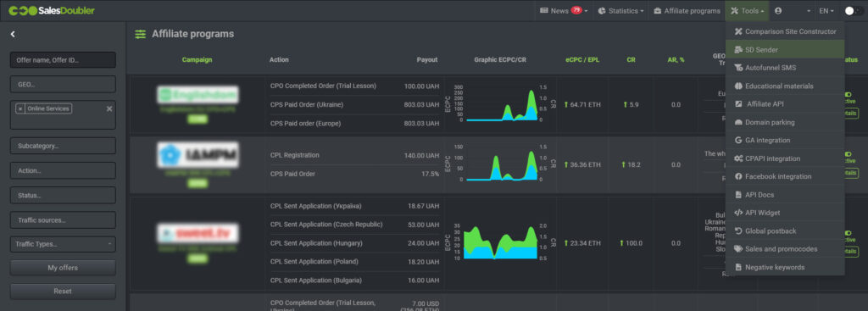Sort by the CR column header
Screen dimensions: 868x311
pos(631,60)
